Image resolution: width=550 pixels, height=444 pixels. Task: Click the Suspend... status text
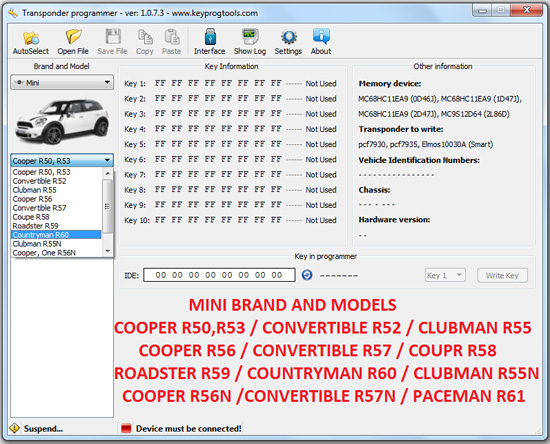coord(43,428)
